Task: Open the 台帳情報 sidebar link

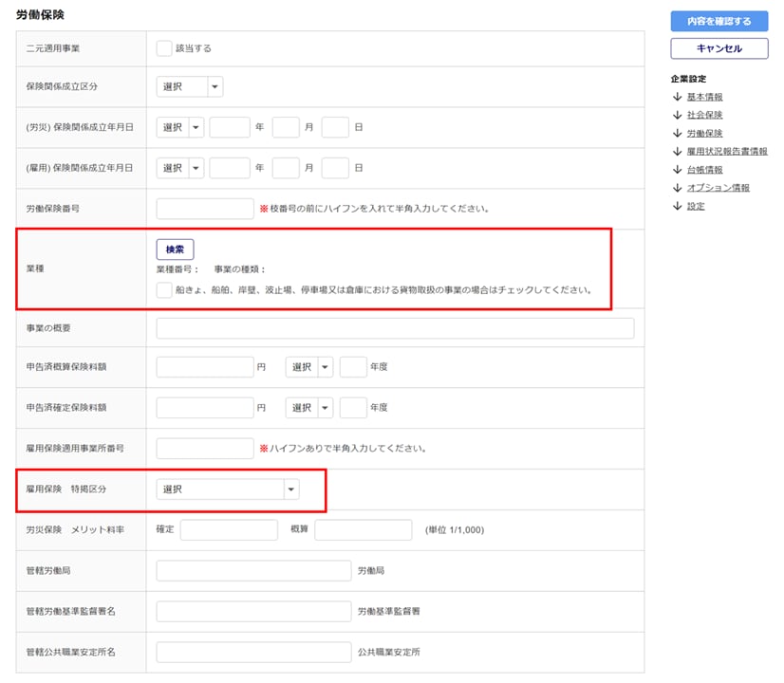Action: 704,170
